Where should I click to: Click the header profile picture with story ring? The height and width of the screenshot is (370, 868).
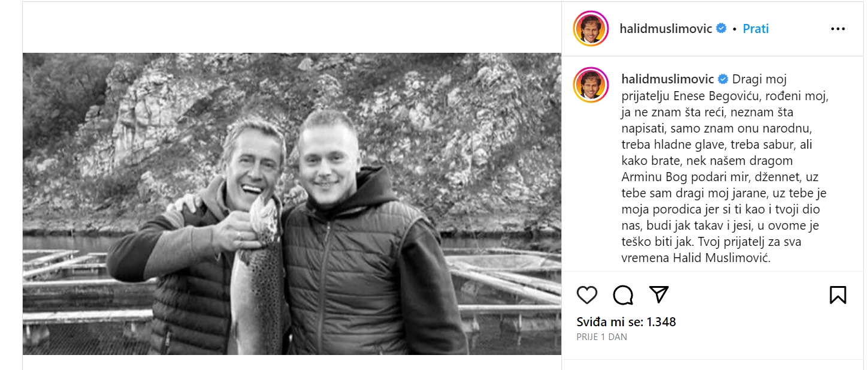pos(591,28)
